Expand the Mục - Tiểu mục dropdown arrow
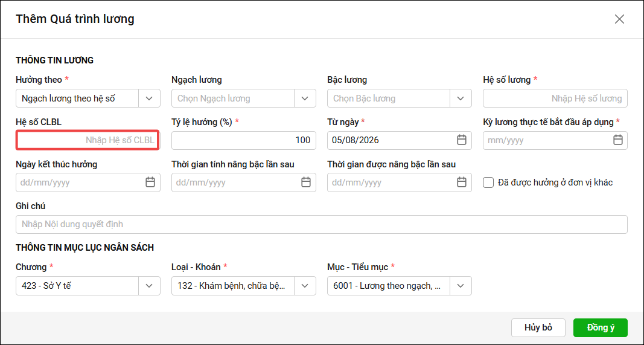 [461, 286]
